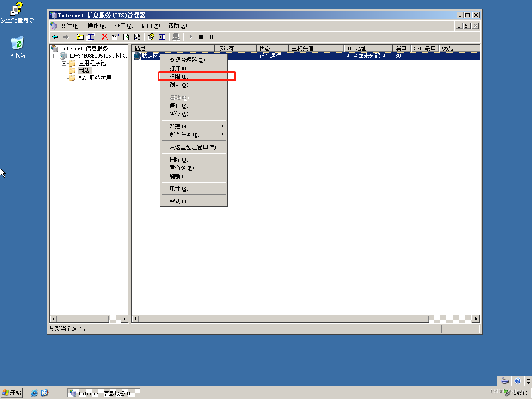Open the 操作(A) menu
This screenshot has width=532, height=399.
coord(97,26)
